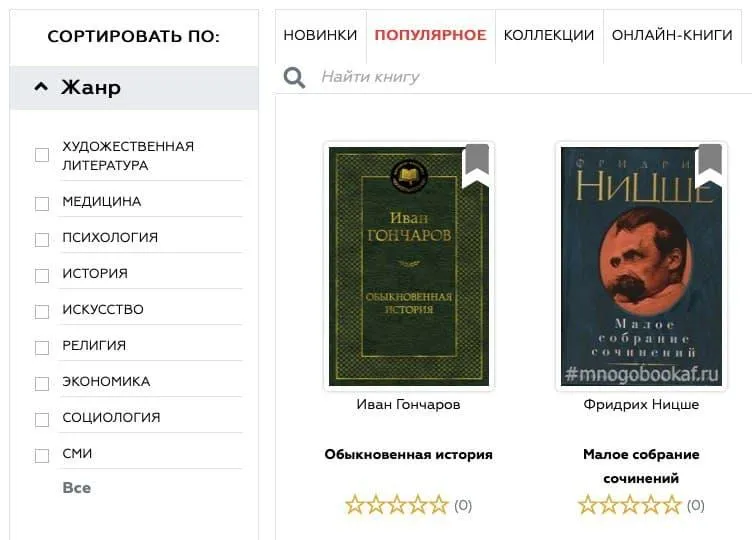Image resolution: width=752 pixels, height=540 pixels.
Task: Click the magnifying glass search icon
Action: tap(294, 77)
